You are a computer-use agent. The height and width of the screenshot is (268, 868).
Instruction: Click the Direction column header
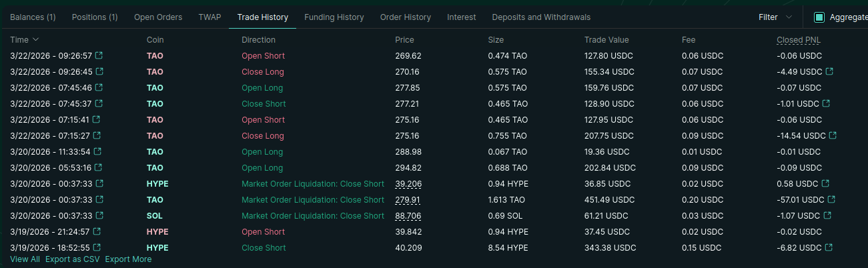pyautogui.click(x=258, y=40)
